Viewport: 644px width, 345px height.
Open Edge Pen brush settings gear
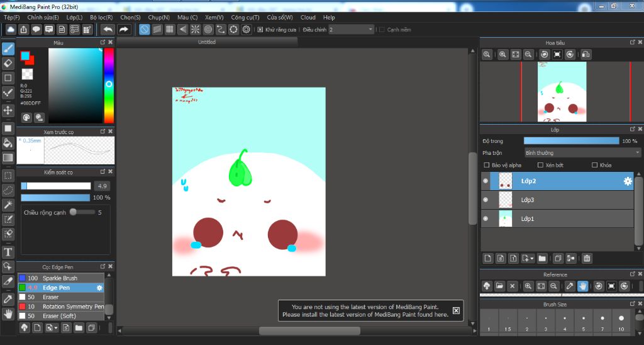[x=99, y=288]
